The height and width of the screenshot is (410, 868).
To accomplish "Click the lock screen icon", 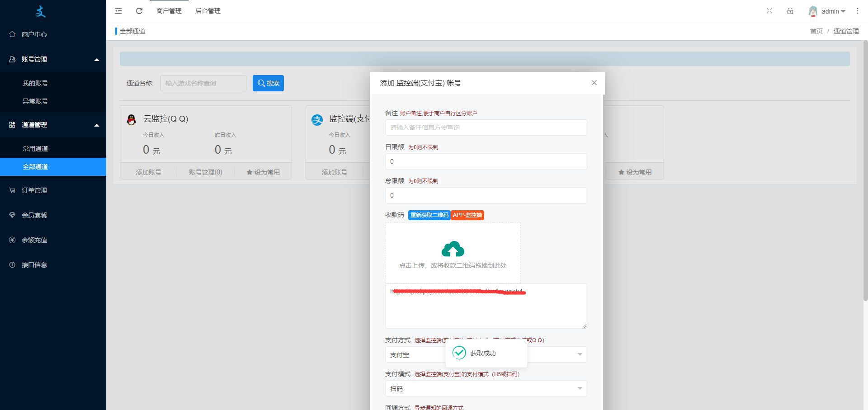I will (790, 11).
